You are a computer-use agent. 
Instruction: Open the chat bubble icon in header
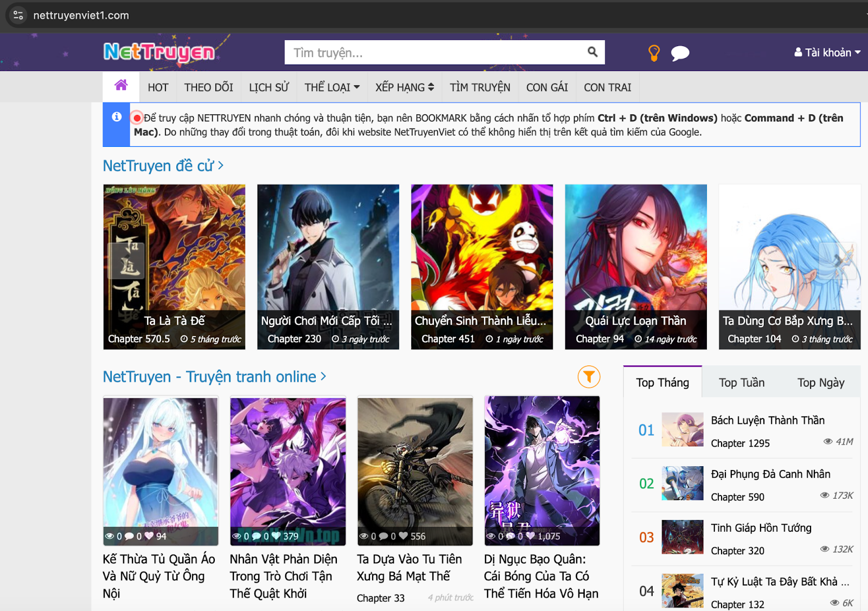[680, 53]
